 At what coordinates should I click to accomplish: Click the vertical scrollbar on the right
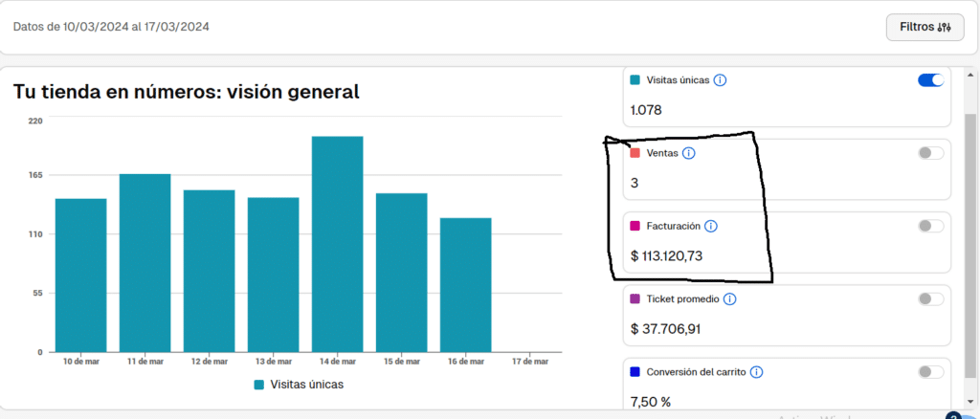(972, 246)
